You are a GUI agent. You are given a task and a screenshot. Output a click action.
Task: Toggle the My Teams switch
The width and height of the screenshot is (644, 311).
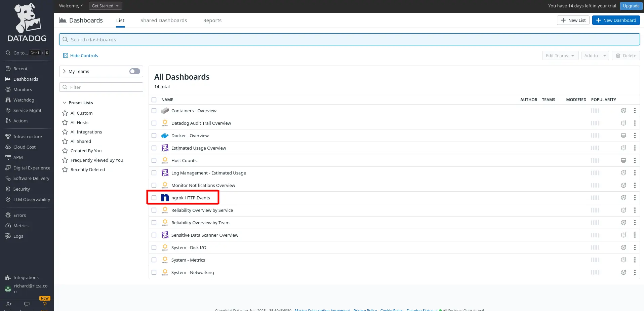click(x=135, y=71)
